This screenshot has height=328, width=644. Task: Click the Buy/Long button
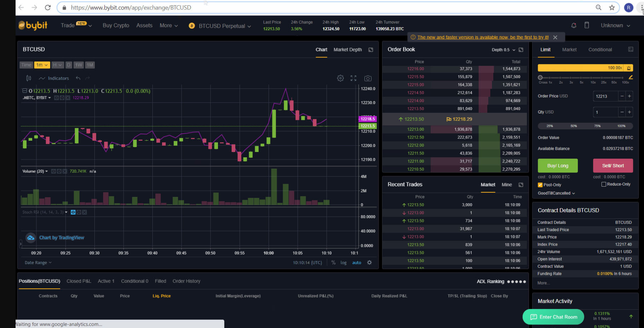click(557, 165)
